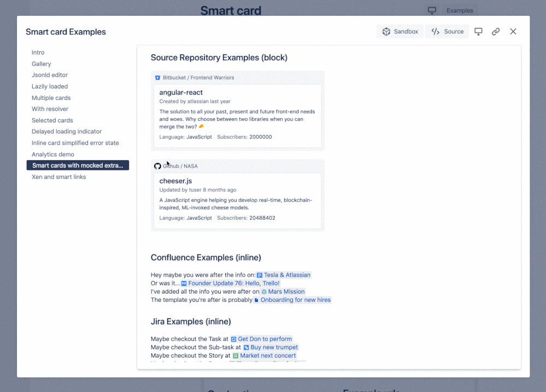Click the Sandbox cube icon
The width and height of the screenshot is (546, 392).
(x=386, y=31)
